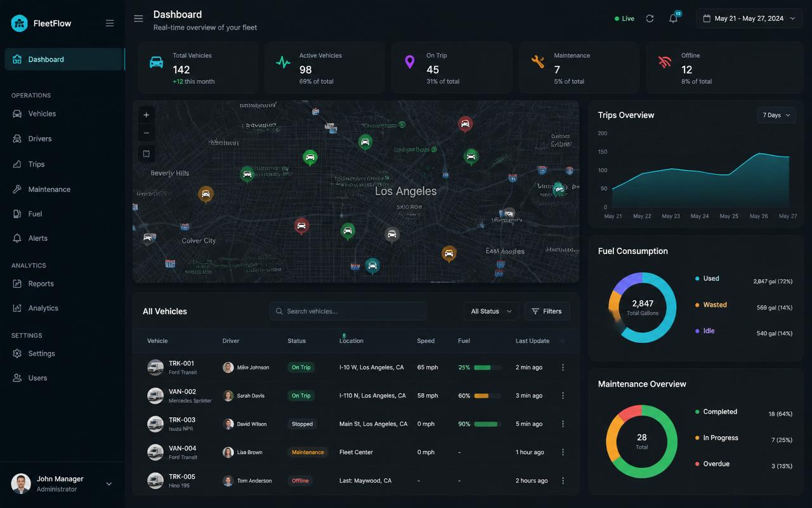812x508 pixels.
Task: Expand the 7 Days dropdown
Action: [x=776, y=115]
